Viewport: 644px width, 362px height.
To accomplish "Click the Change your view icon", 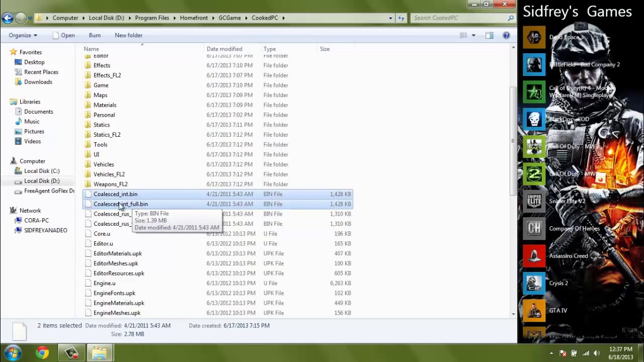I will [x=463, y=35].
